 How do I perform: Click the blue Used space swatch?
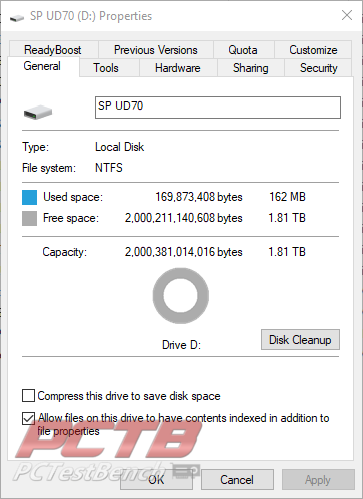tap(29, 197)
